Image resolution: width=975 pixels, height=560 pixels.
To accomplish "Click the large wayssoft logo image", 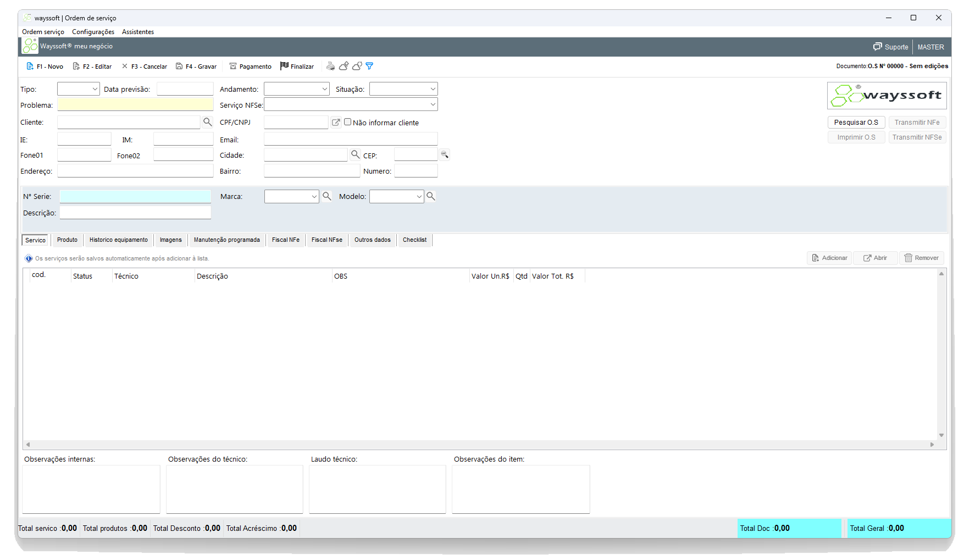I will 887,96.
